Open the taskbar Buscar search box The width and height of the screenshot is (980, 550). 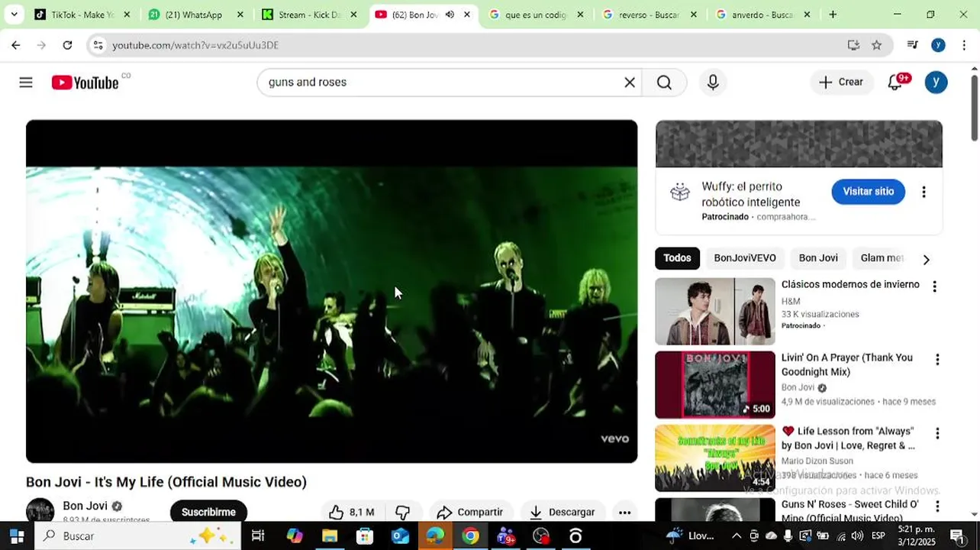138,535
